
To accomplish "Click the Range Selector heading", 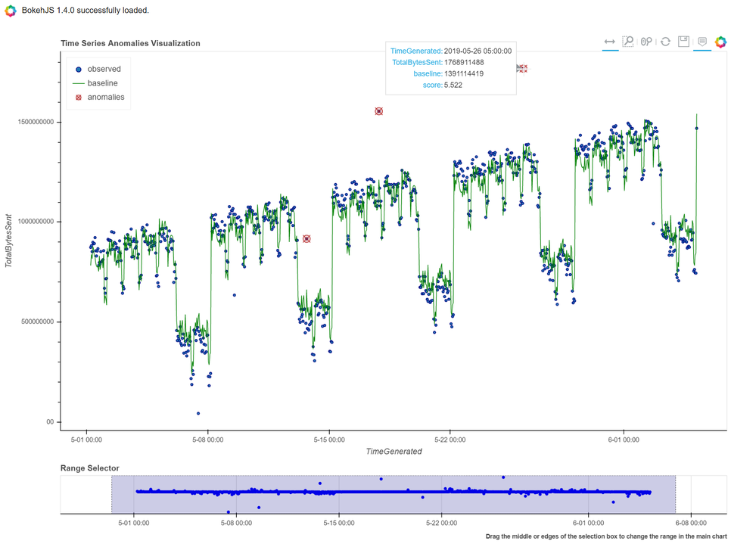I will (90, 468).
